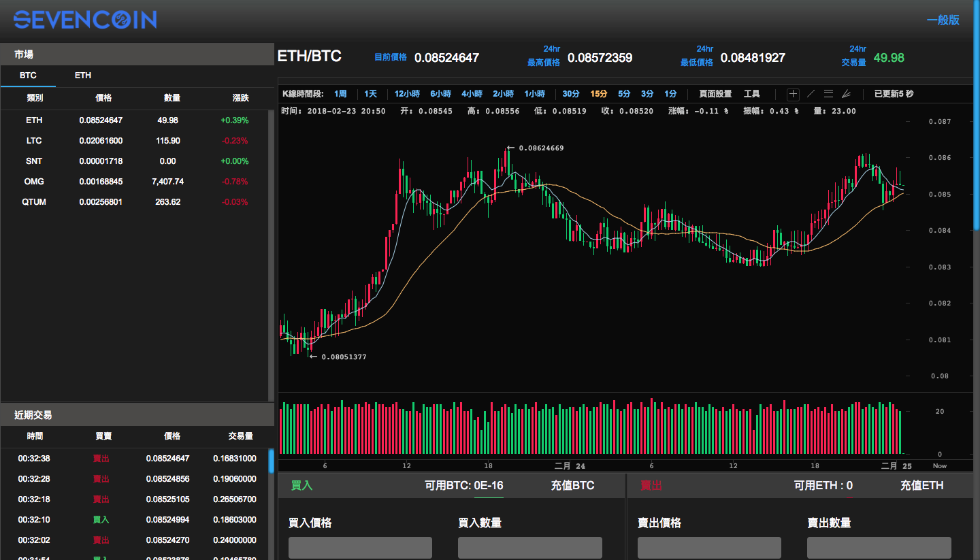Select the fan lines drawing tool
Image resolution: width=980 pixels, height=560 pixels.
846,94
